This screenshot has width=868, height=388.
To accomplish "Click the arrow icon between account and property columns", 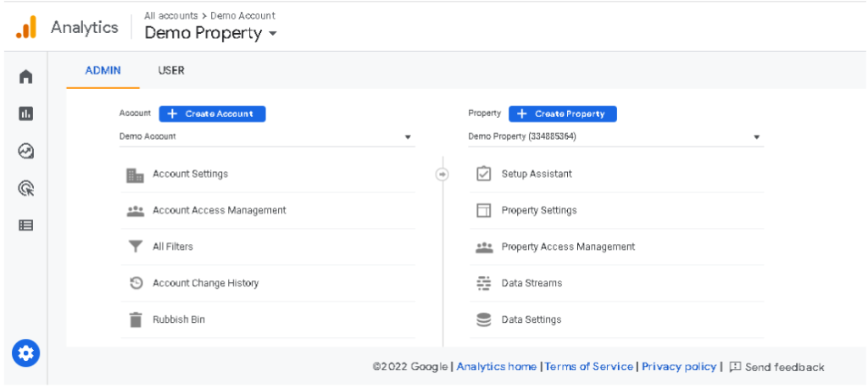I will click(x=442, y=175).
